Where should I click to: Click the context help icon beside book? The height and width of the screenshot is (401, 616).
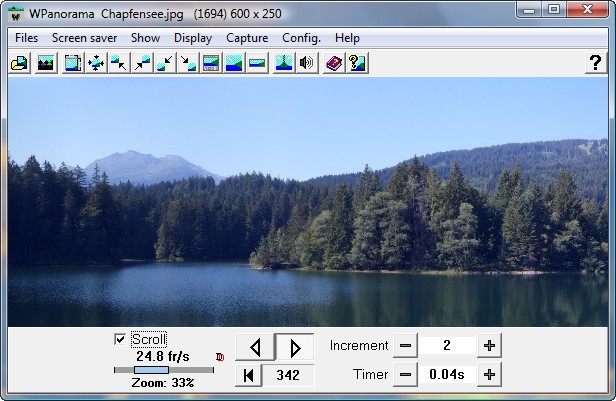click(357, 63)
